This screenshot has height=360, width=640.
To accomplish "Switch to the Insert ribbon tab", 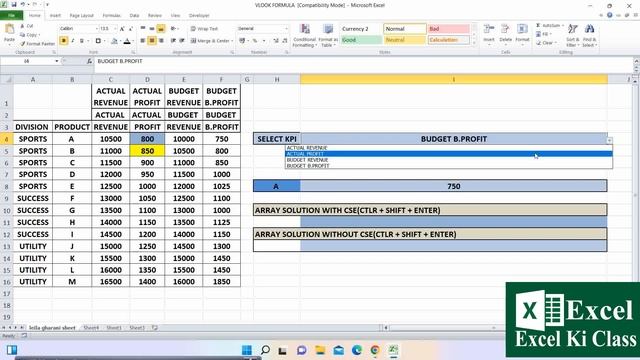I will point(55,16).
